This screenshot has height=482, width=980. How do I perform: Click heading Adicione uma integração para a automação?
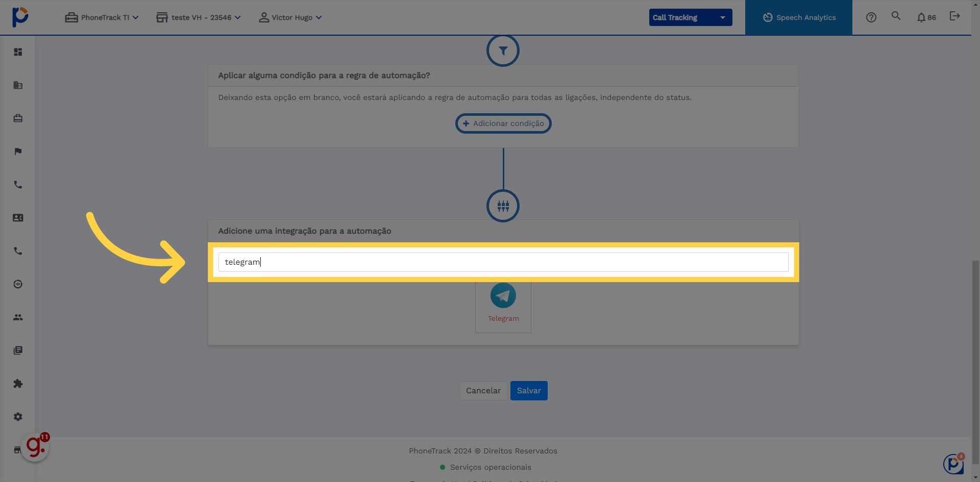305,231
